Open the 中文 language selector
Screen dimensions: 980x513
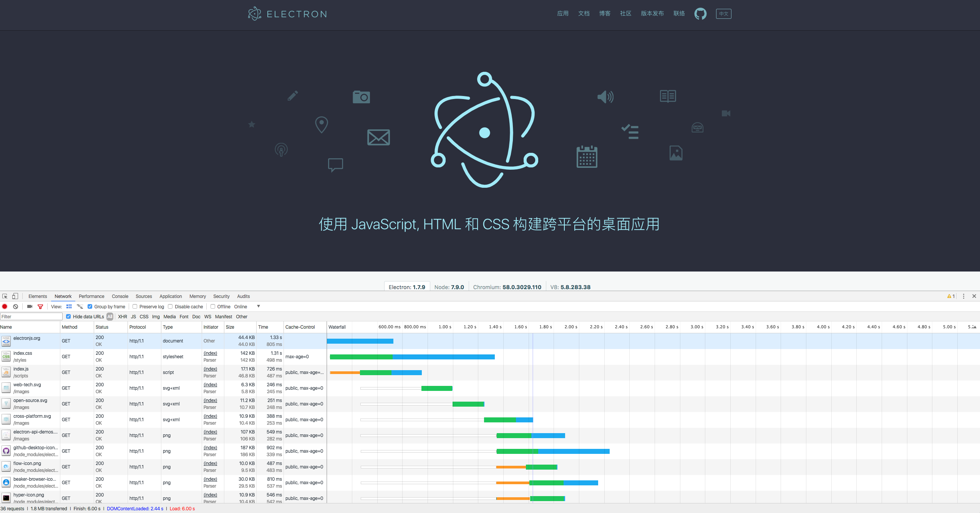coord(723,14)
